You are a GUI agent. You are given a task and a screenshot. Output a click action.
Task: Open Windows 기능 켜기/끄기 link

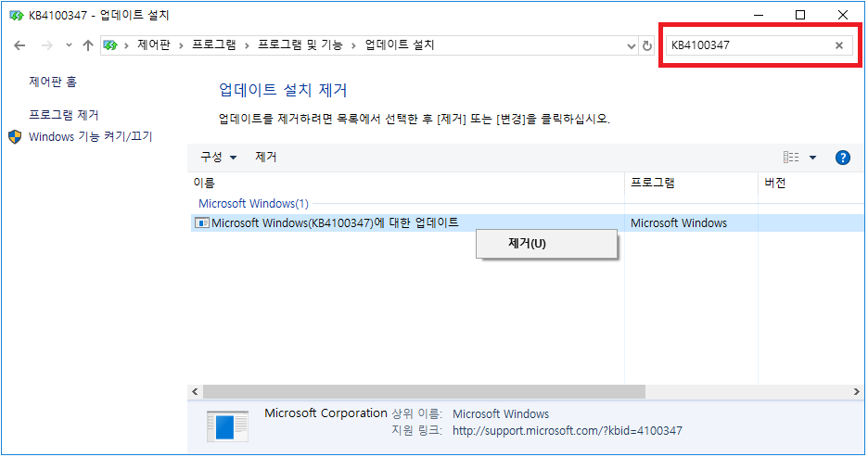90,136
